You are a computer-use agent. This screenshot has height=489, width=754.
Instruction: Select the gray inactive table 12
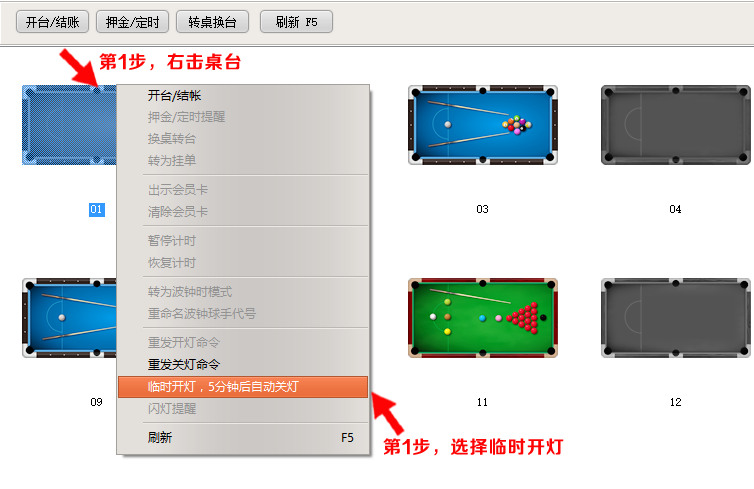point(676,318)
